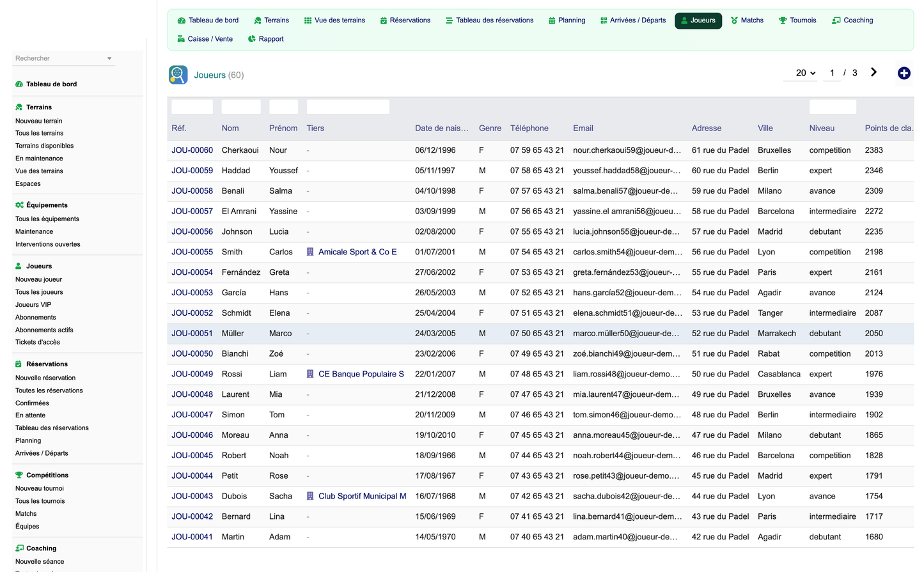
Task: Click the Tiers filter input field
Action: tap(348, 107)
